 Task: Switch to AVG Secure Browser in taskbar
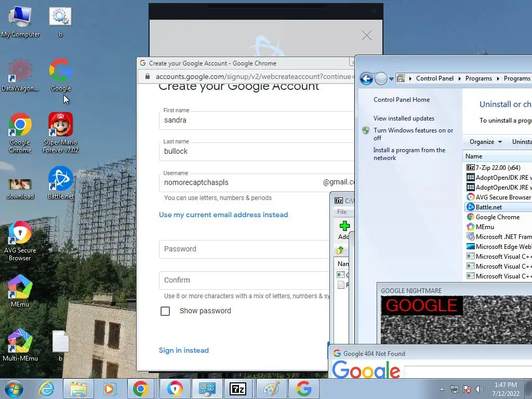click(175, 389)
